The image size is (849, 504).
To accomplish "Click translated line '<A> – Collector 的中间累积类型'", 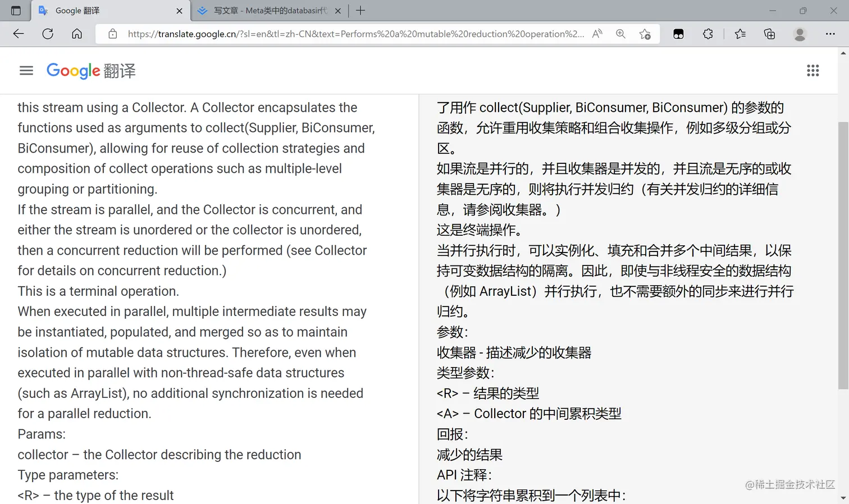I will coord(529,414).
